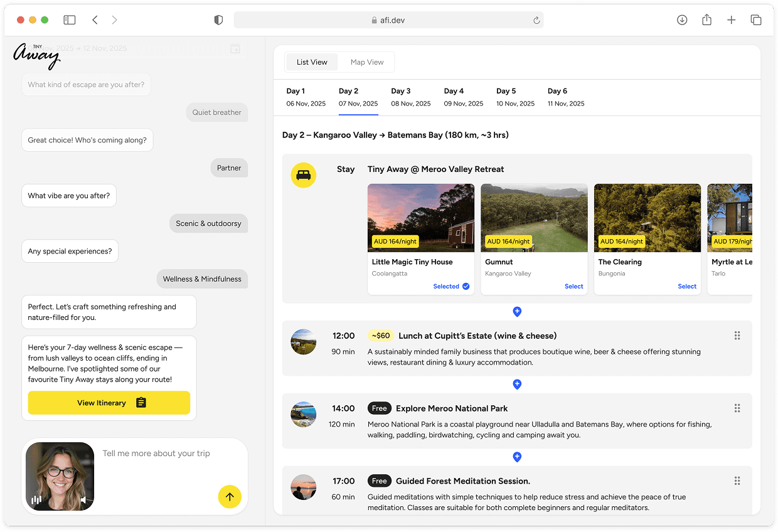Go forward with the browser forward arrow
This screenshot has height=532, width=778.
coord(114,20)
